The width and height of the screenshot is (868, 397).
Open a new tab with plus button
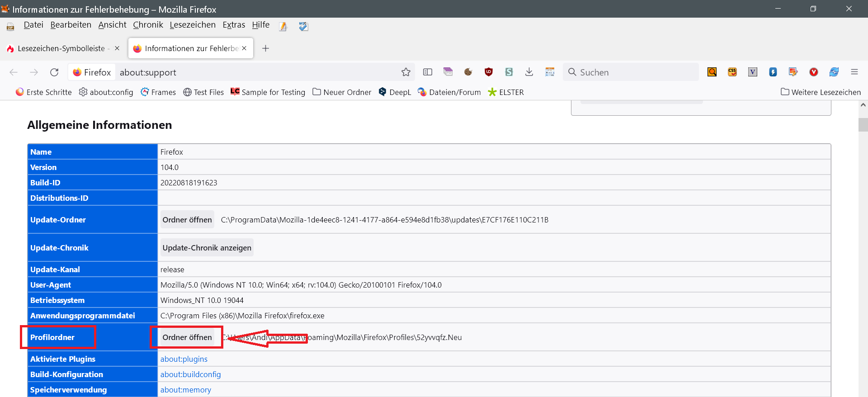pyautogui.click(x=265, y=48)
